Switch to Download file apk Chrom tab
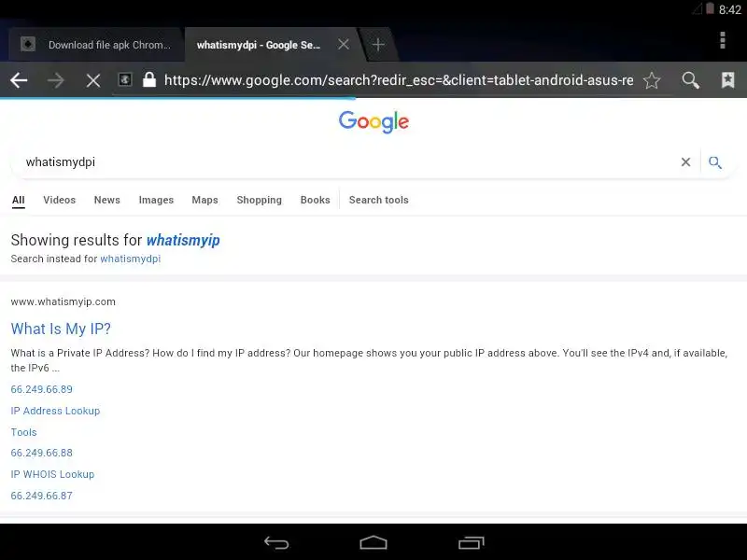The image size is (747, 560). (96, 45)
